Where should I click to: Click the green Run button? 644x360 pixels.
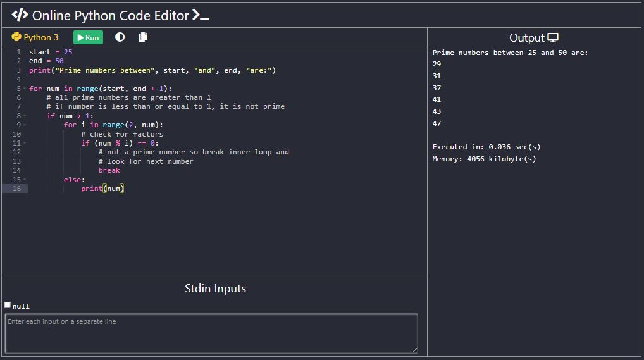(88, 37)
